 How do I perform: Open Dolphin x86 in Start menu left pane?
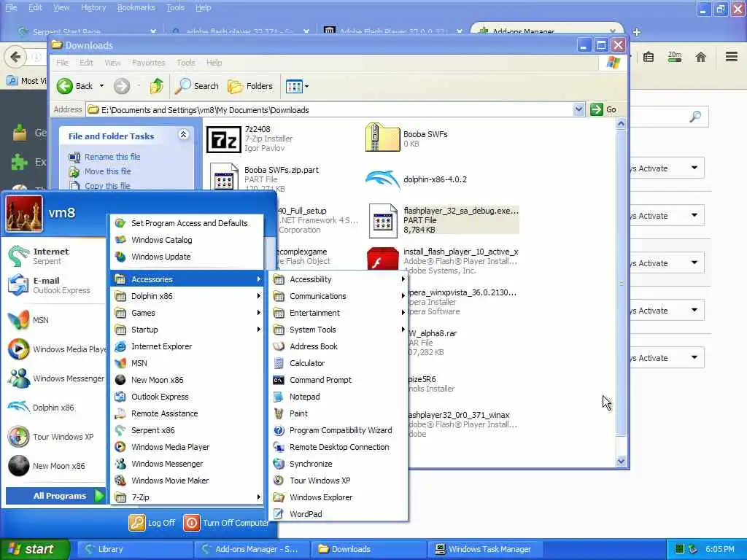click(55, 407)
